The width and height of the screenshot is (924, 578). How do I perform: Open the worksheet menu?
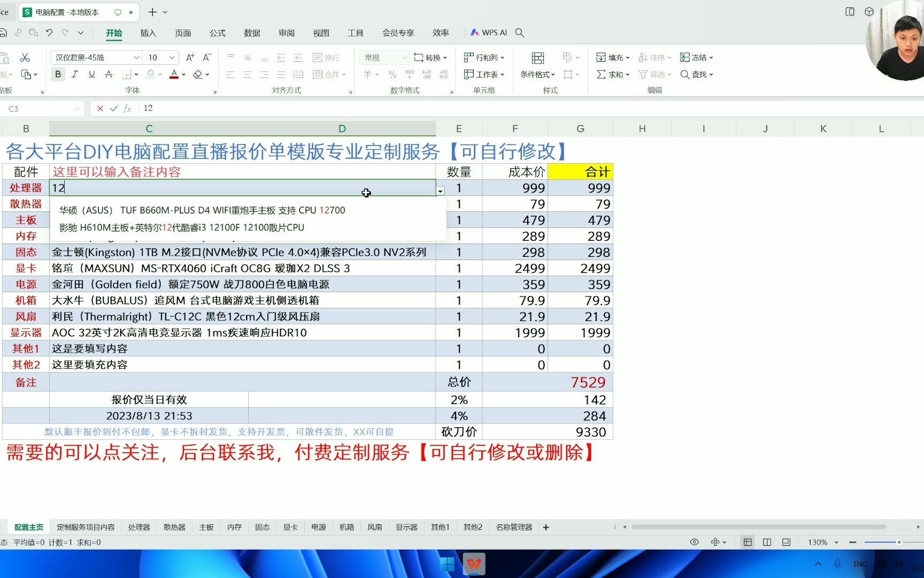coord(484,74)
